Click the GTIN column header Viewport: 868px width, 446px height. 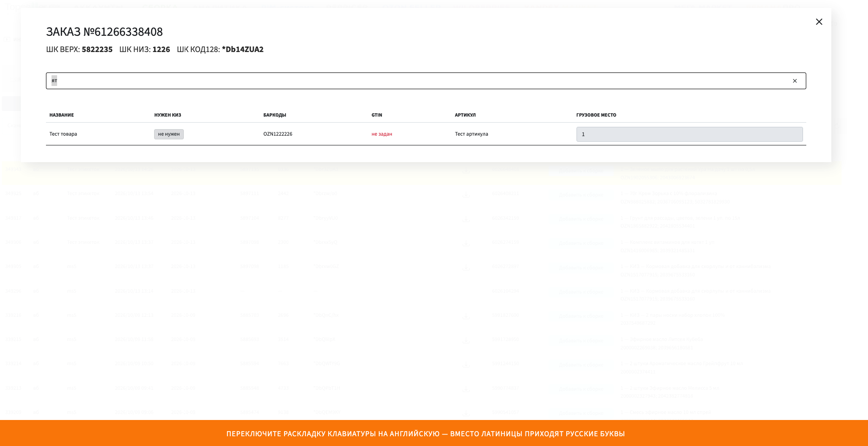pyautogui.click(x=376, y=115)
